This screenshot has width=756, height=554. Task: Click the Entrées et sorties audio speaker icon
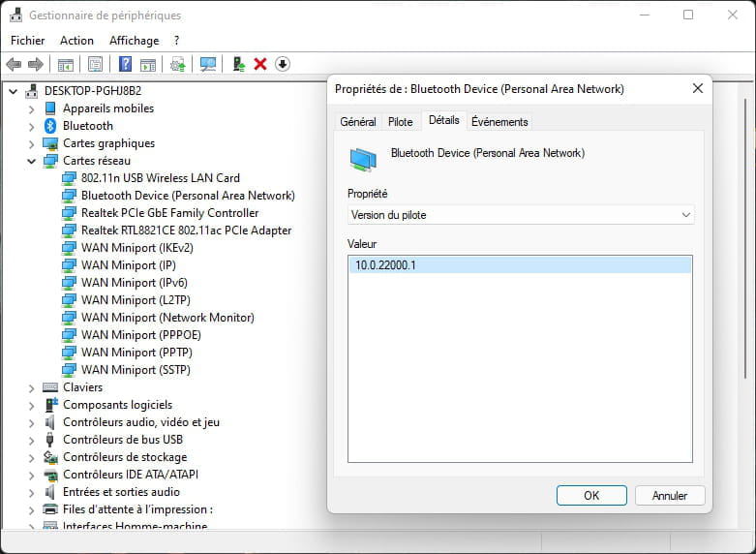point(49,492)
